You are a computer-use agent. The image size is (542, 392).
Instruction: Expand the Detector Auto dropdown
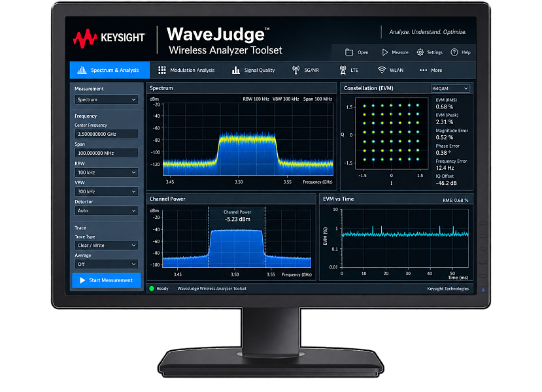coord(107,210)
